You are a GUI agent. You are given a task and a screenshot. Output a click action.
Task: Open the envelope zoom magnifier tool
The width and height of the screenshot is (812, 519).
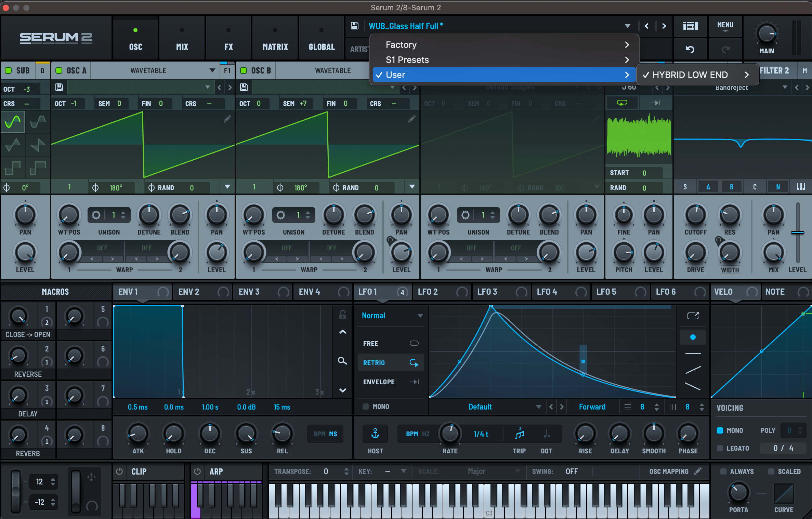342,361
